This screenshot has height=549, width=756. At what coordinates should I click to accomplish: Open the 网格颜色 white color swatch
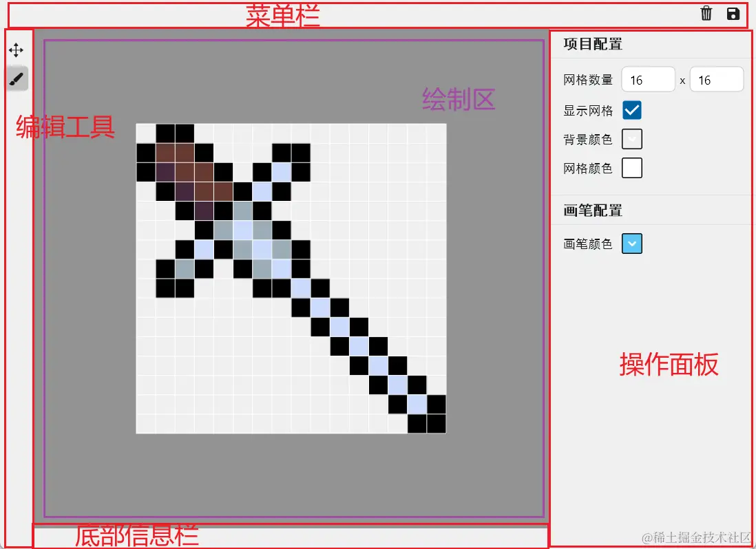[631, 168]
